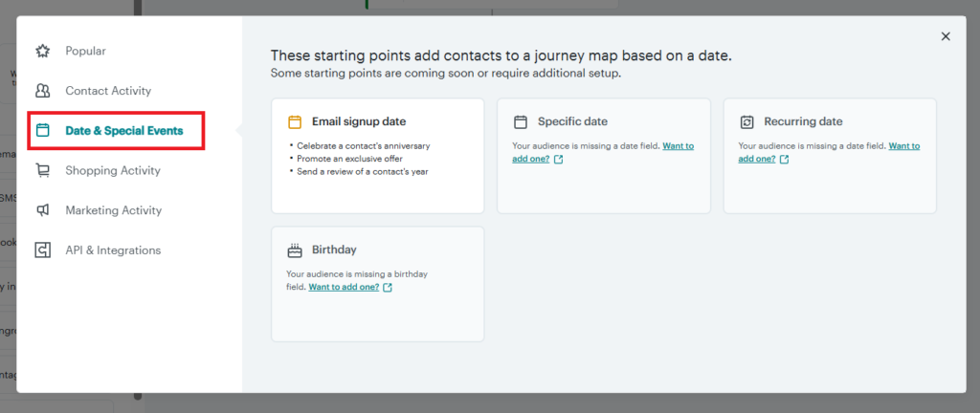
Task: Switch to Contact Activity category
Action: point(108,91)
